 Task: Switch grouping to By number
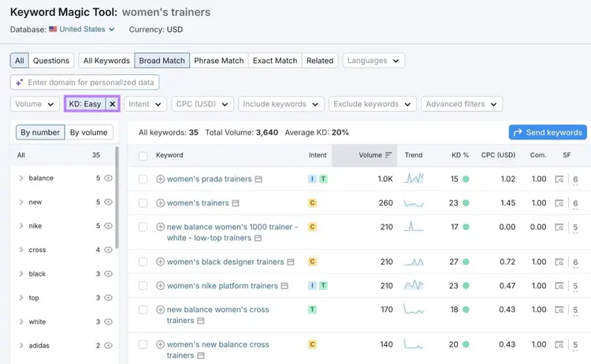pyautogui.click(x=40, y=132)
